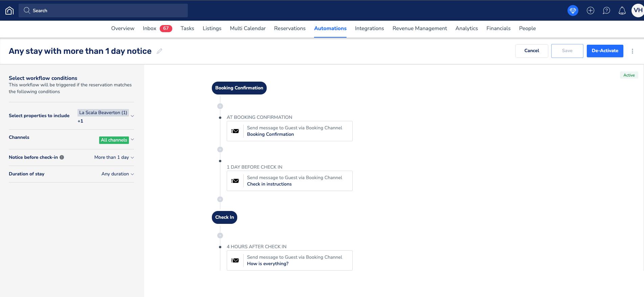Expand the Select properties to include dropdown
This screenshot has height=297, width=644.
tap(132, 116)
